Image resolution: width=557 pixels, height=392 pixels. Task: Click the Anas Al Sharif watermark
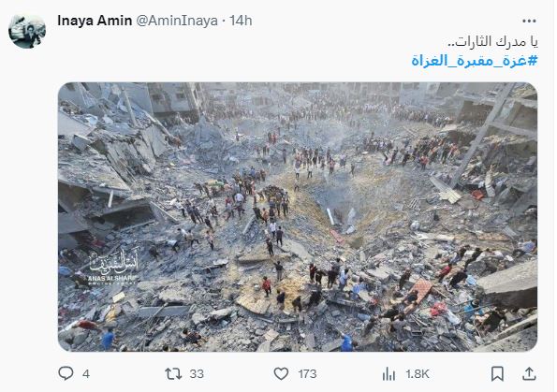[x=113, y=267]
